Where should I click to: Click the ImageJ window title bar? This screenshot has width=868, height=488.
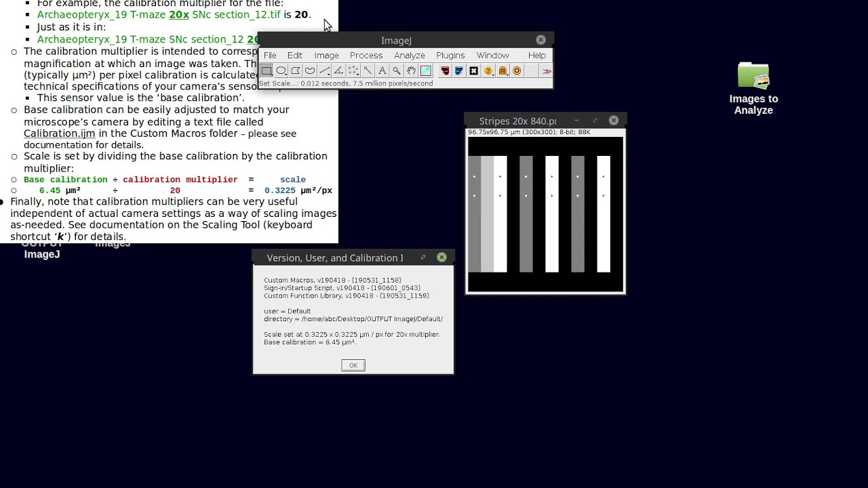coord(406,40)
